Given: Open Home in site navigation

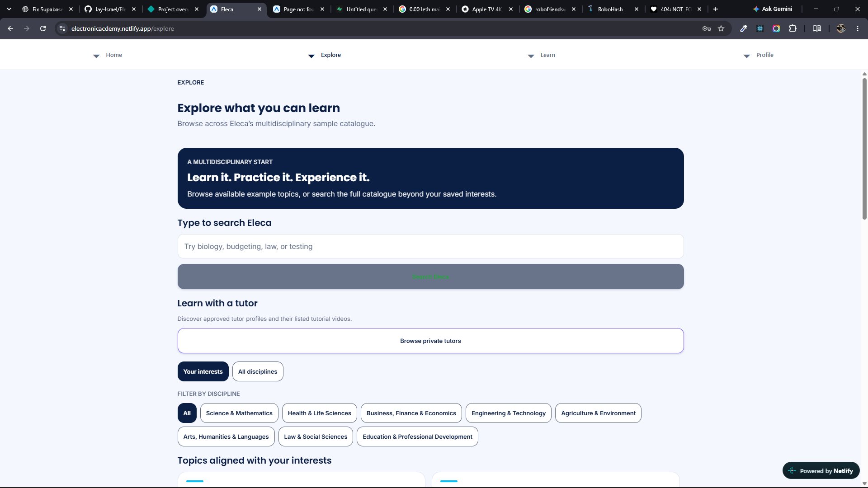Looking at the screenshot, I should pyautogui.click(x=114, y=55).
